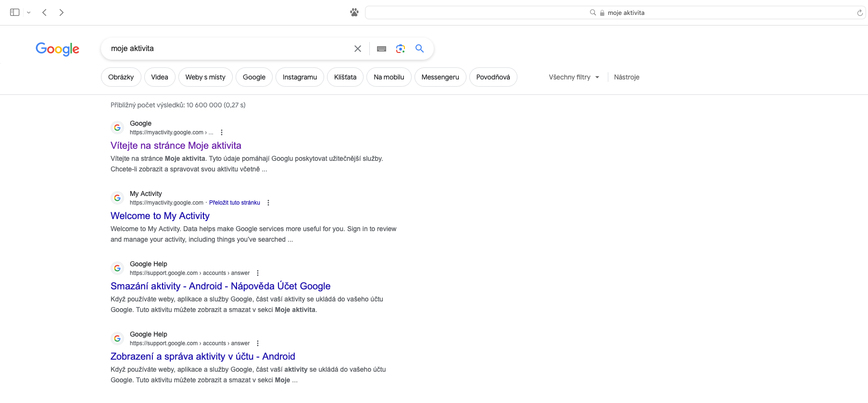Open more options for first Google result
The height and width of the screenshot is (403, 868).
pyautogui.click(x=222, y=132)
